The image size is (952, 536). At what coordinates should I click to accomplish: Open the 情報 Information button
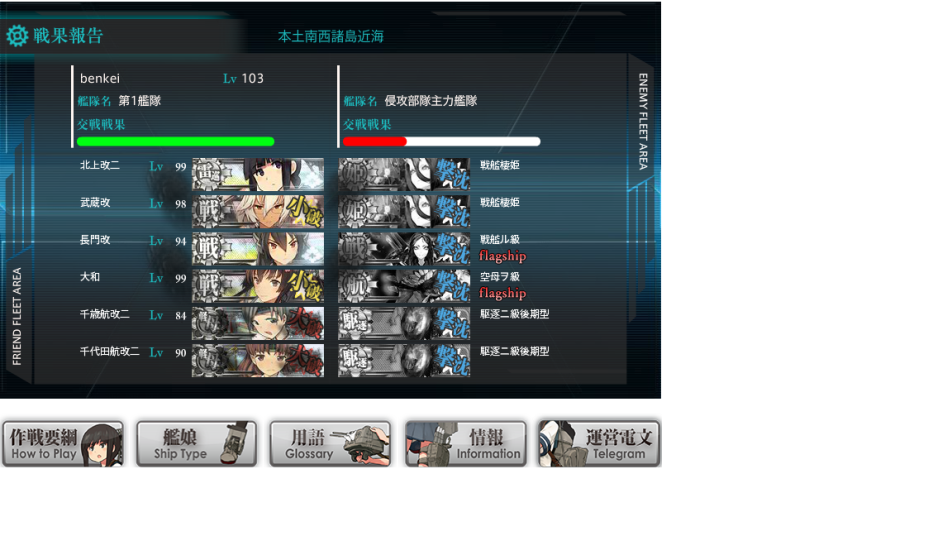[466, 444]
